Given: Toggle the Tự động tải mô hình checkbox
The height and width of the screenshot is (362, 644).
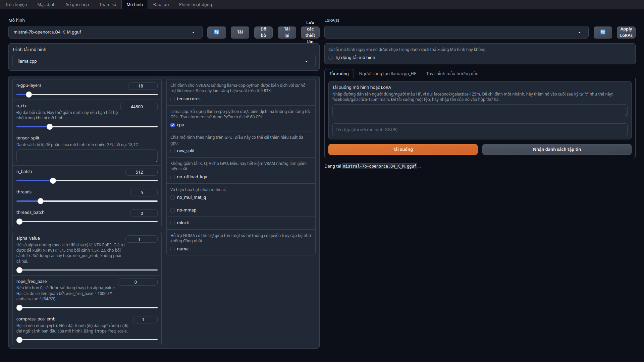Looking at the screenshot, I should (x=331, y=58).
